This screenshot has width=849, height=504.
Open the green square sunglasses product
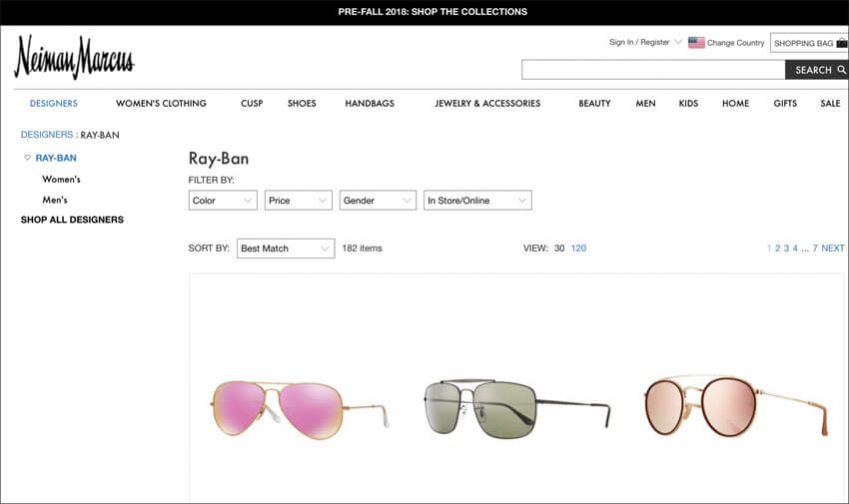pos(516,408)
